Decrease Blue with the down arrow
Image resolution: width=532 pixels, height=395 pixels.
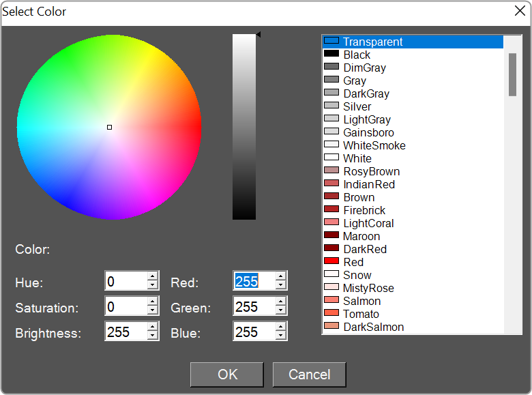point(281,335)
